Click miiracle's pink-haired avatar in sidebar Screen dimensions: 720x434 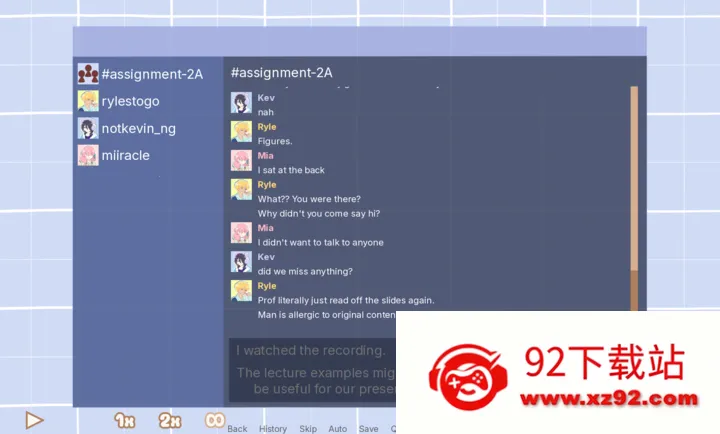[x=88, y=155]
